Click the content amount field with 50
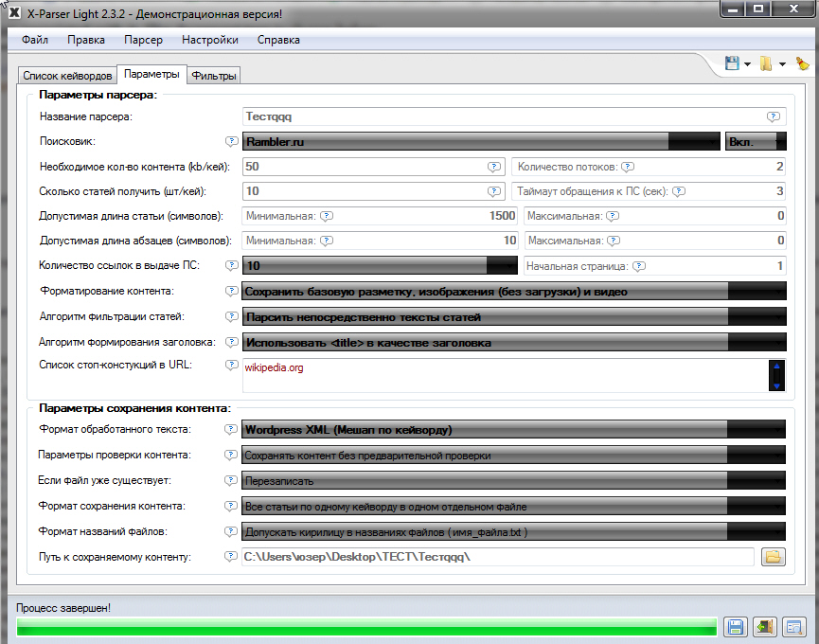The image size is (819, 644). click(373, 167)
